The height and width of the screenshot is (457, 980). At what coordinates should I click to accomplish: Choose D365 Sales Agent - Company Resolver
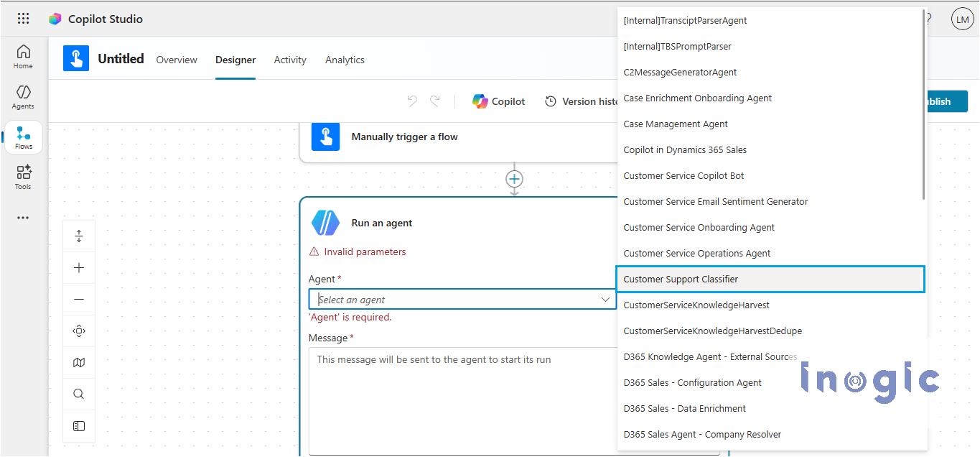tap(770, 434)
